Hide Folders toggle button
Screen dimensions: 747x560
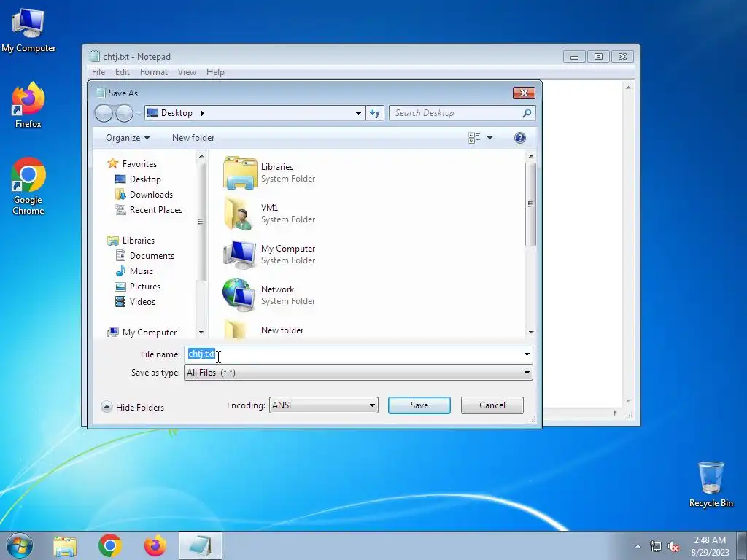pyautogui.click(x=133, y=407)
